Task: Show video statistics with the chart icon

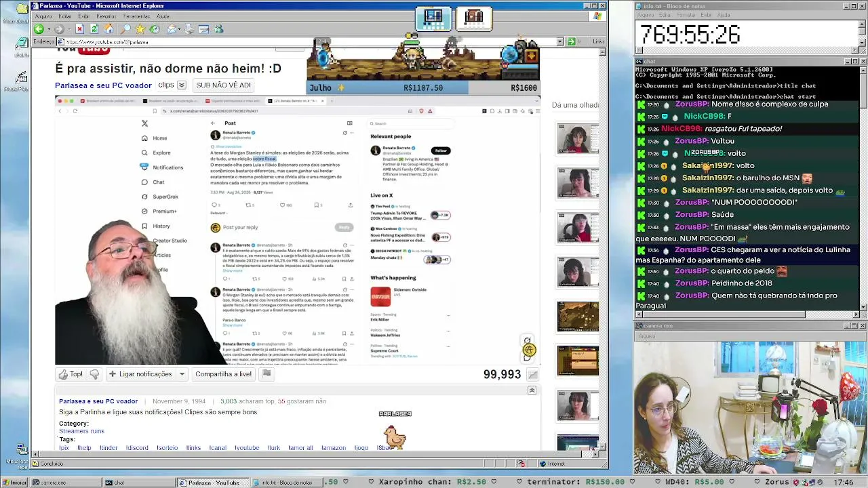Action: click(x=533, y=374)
